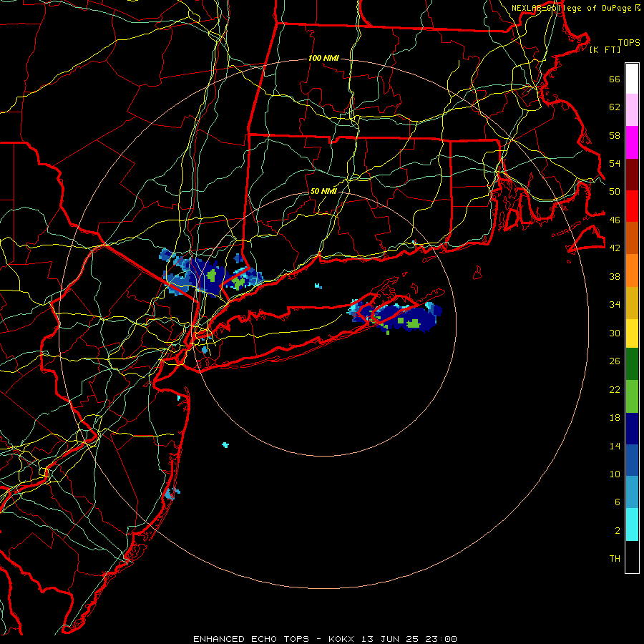Image resolution: width=644 pixels, height=644 pixels.
Task: Click the light steel-blue legend swatch
Action: pyautogui.click(x=632, y=492)
